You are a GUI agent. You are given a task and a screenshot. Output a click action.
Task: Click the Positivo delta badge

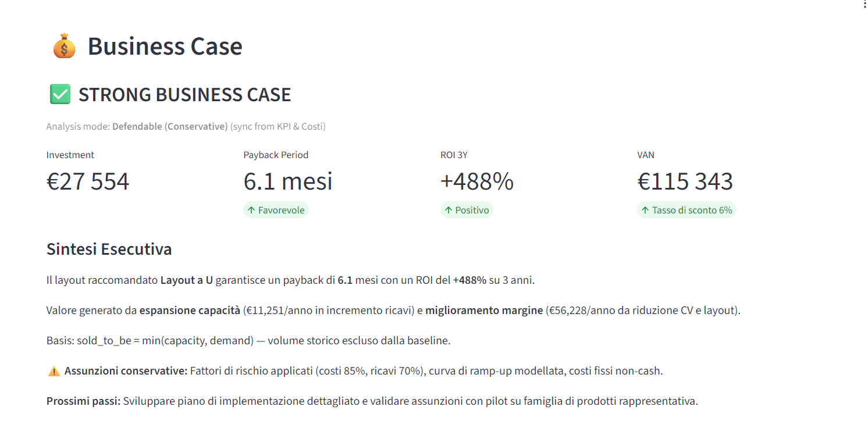[467, 210]
